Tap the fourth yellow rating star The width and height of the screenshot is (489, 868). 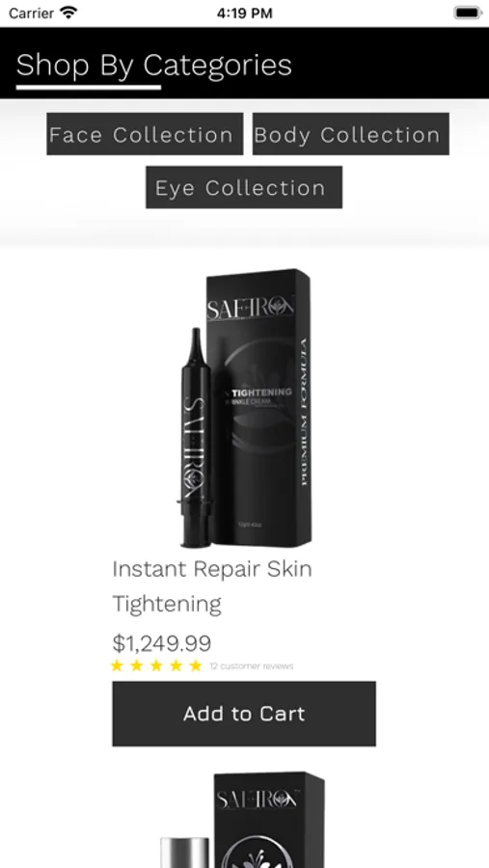click(x=177, y=665)
